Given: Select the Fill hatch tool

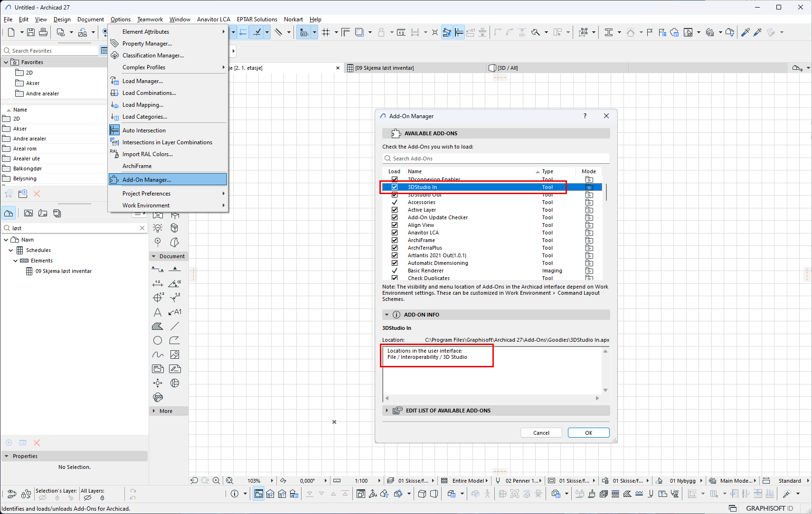Looking at the screenshot, I should tap(158, 327).
